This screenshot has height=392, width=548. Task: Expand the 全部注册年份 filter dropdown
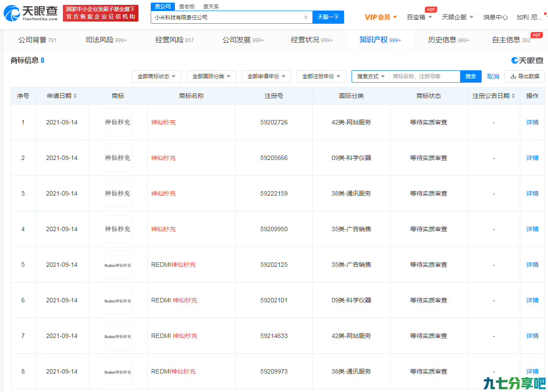322,76
